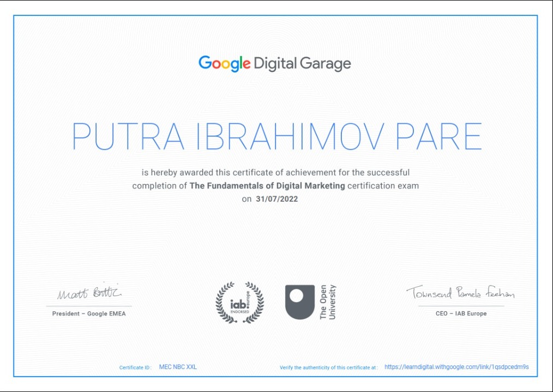553x392 pixels.
Task: Click the Digital Garage heading text
Action: coord(302,64)
